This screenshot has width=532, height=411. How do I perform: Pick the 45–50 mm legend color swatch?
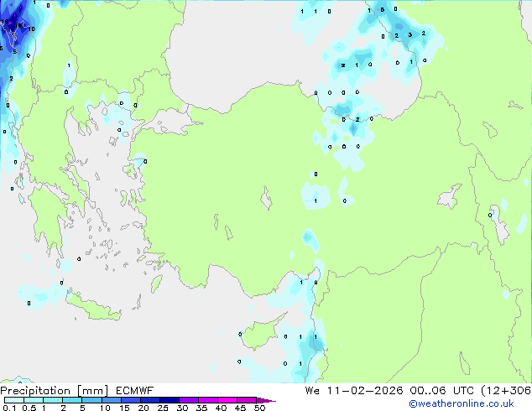[247, 400]
